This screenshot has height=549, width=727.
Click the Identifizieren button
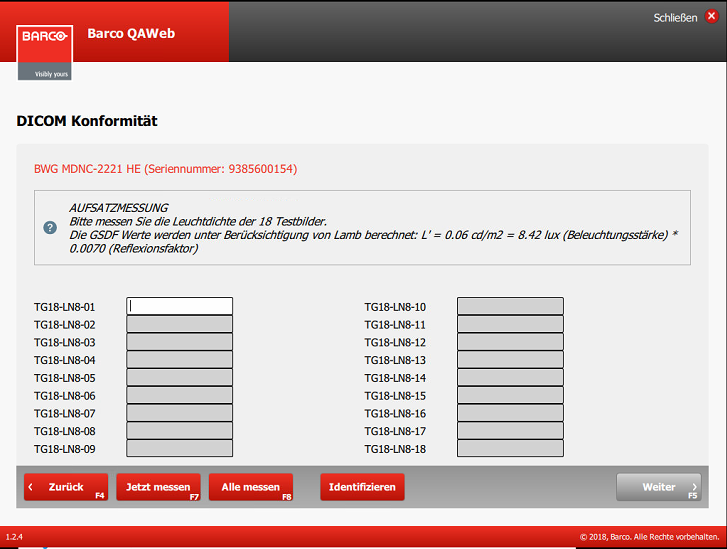coord(362,487)
